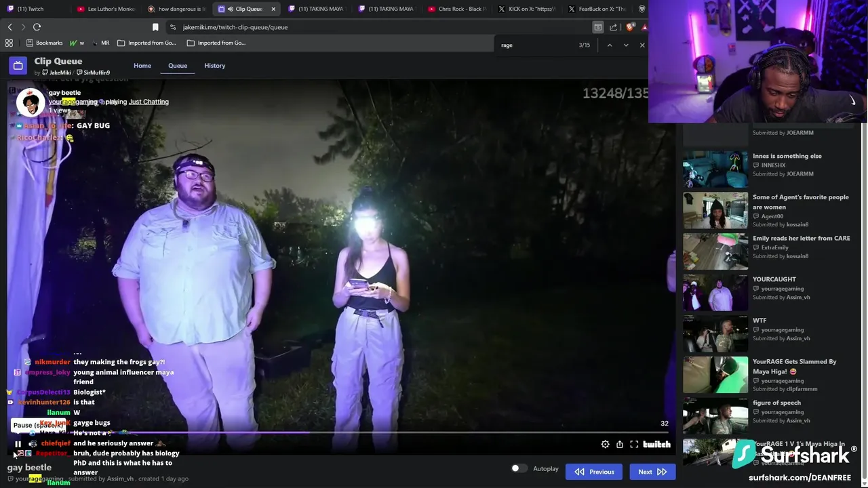Open the Bookmarks folder
Viewport: 868px width, 488px height.
[44, 43]
